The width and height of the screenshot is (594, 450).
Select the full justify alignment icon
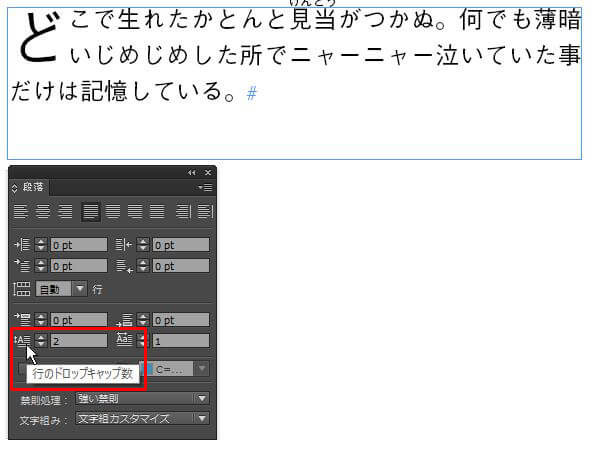pos(157,212)
